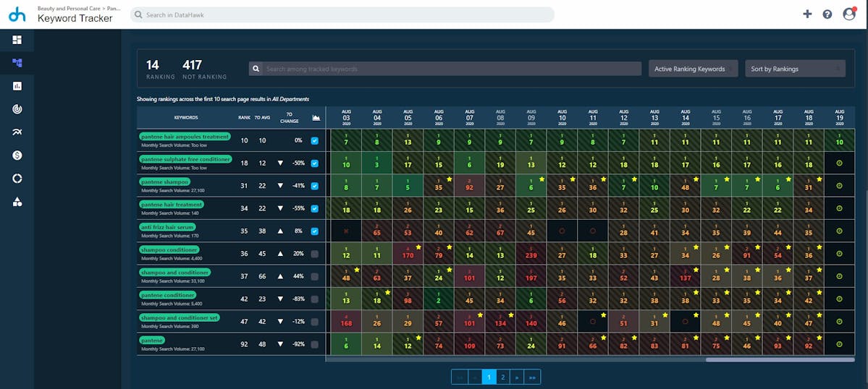Open the Sort by Rankings dropdown
Image resolution: width=868 pixels, height=389 pixels.
click(x=795, y=69)
